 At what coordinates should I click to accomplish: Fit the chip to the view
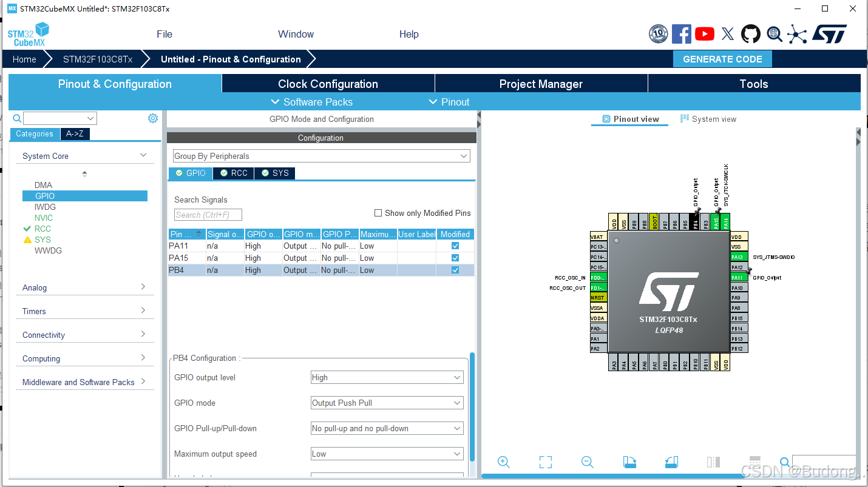(x=546, y=462)
